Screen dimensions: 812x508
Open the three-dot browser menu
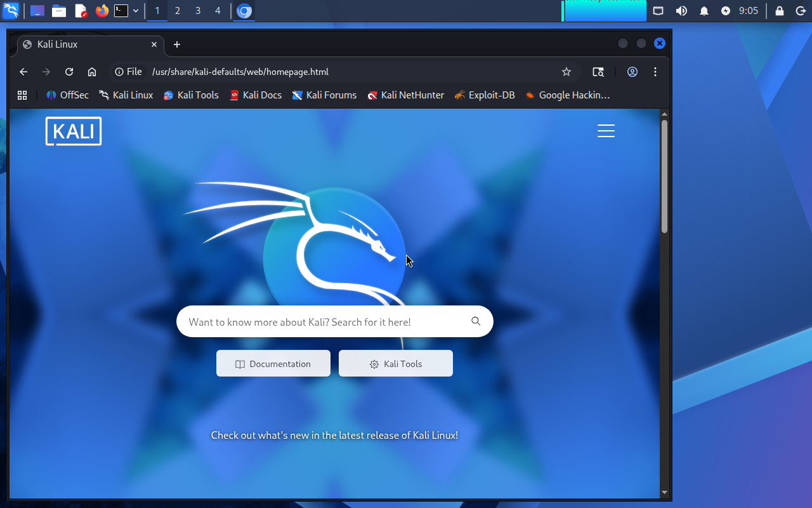[x=655, y=72]
